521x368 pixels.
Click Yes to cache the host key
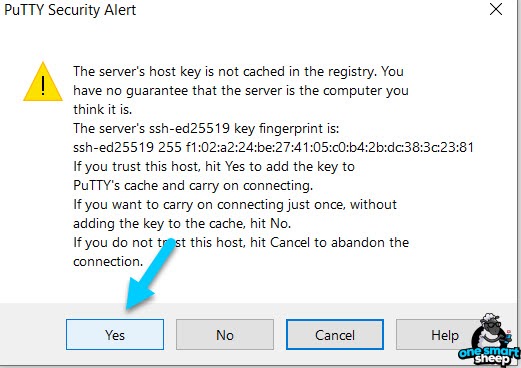pos(115,335)
